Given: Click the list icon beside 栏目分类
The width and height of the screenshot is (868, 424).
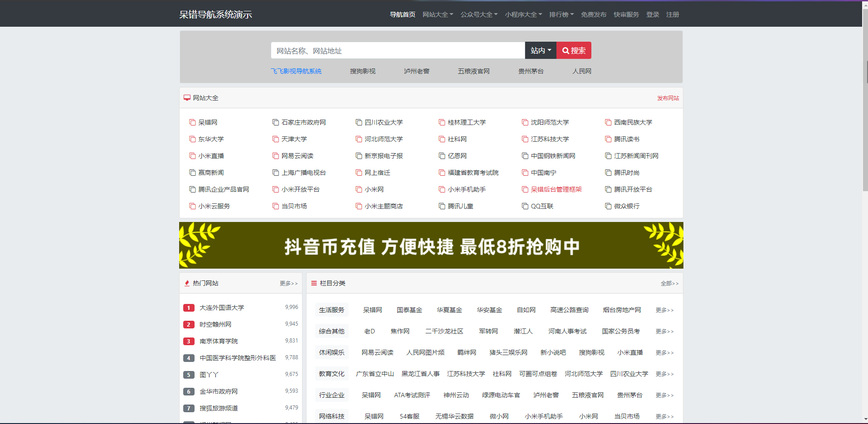Looking at the screenshot, I should (x=314, y=283).
